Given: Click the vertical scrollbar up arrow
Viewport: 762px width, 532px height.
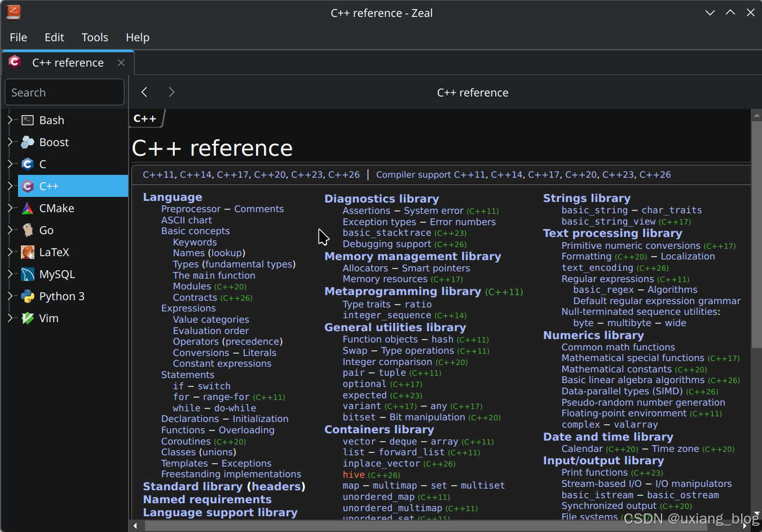Looking at the screenshot, I should (x=756, y=115).
